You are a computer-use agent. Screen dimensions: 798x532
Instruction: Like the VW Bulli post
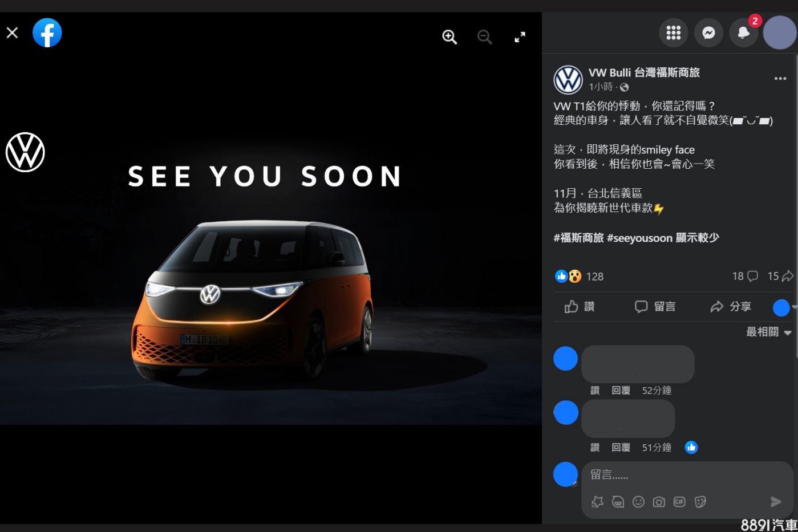coord(580,307)
